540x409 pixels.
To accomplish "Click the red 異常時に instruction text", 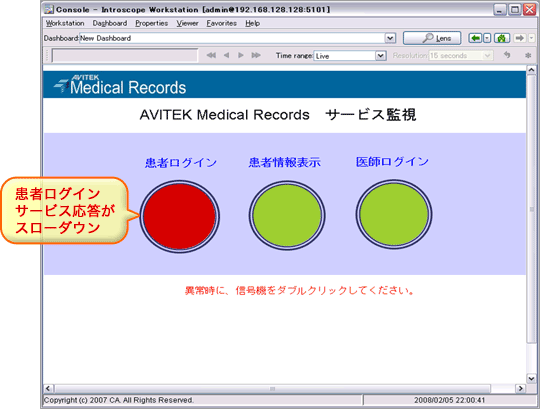I will tap(300, 291).
